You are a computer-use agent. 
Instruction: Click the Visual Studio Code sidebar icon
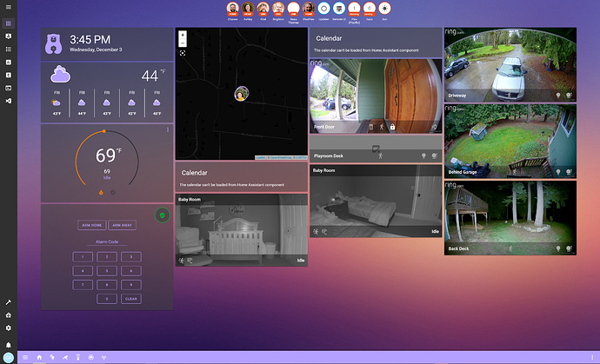click(8, 101)
